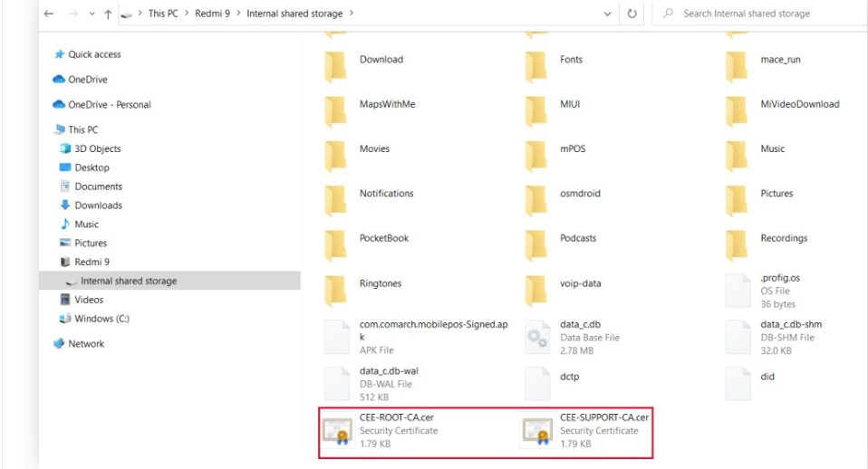Select Internal shared storage tree item
Viewport: 868px width, 469px height.
169,281
